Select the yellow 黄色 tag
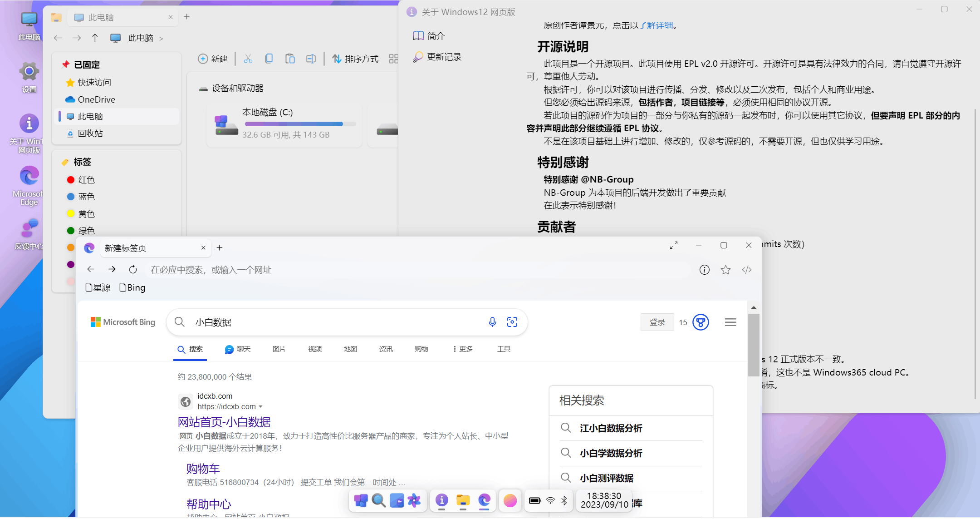Screen dimensions: 980x519 [x=81, y=214]
